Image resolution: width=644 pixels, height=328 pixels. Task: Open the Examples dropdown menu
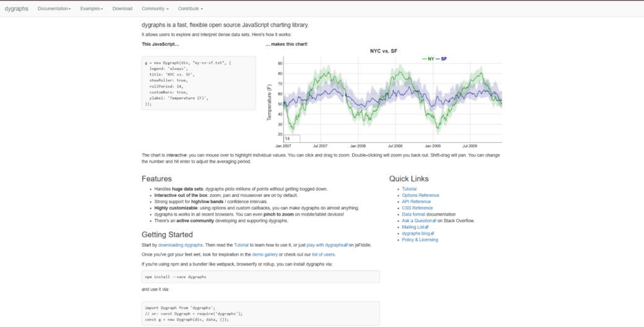pos(92,9)
